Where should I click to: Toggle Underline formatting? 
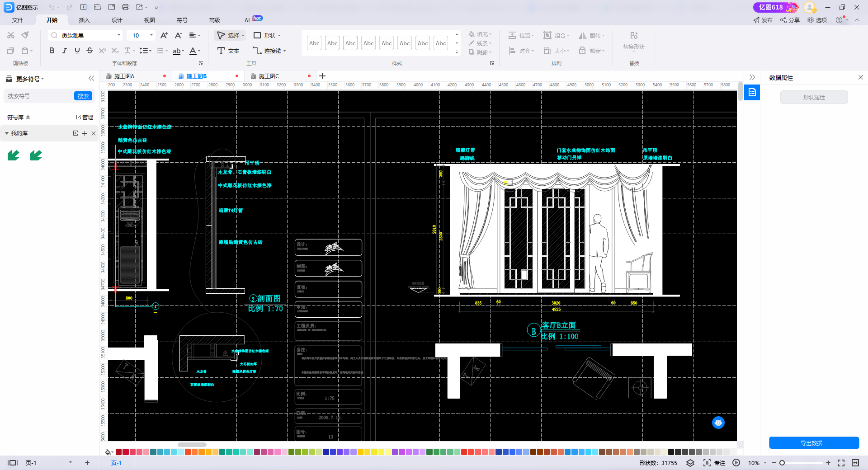[77, 51]
